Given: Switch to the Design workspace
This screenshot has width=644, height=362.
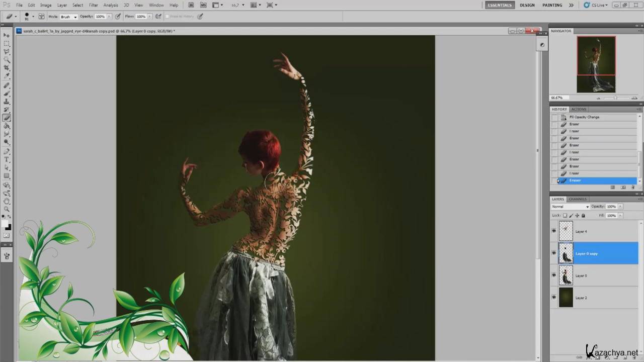Looking at the screenshot, I should (527, 5).
